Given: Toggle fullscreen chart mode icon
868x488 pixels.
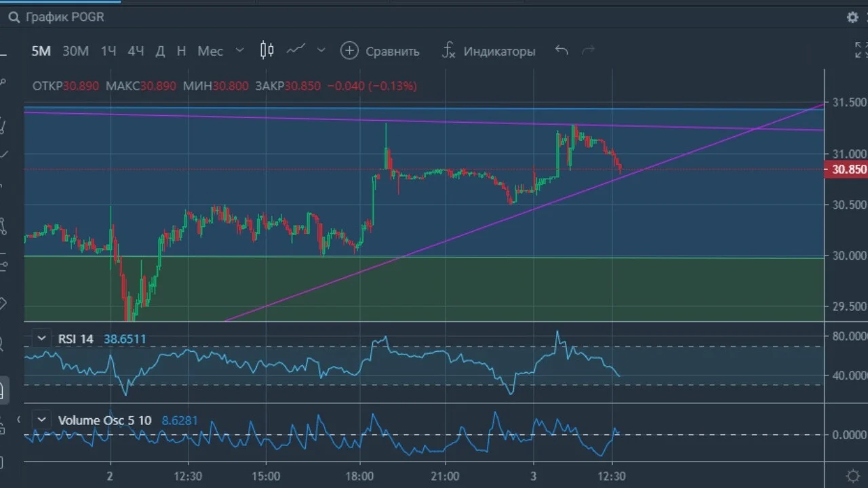Looking at the screenshot, I should pyautogui.click(x=860, y=49).
